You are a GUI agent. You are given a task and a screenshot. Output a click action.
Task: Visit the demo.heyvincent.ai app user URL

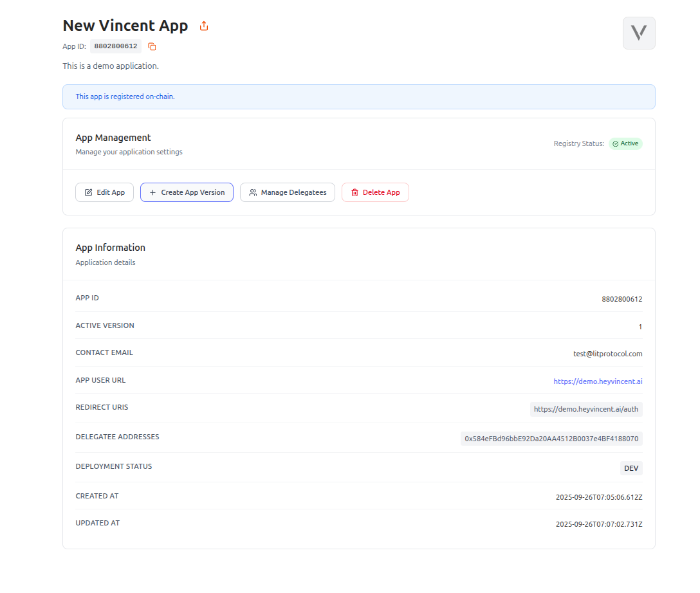tap(598, 381)
